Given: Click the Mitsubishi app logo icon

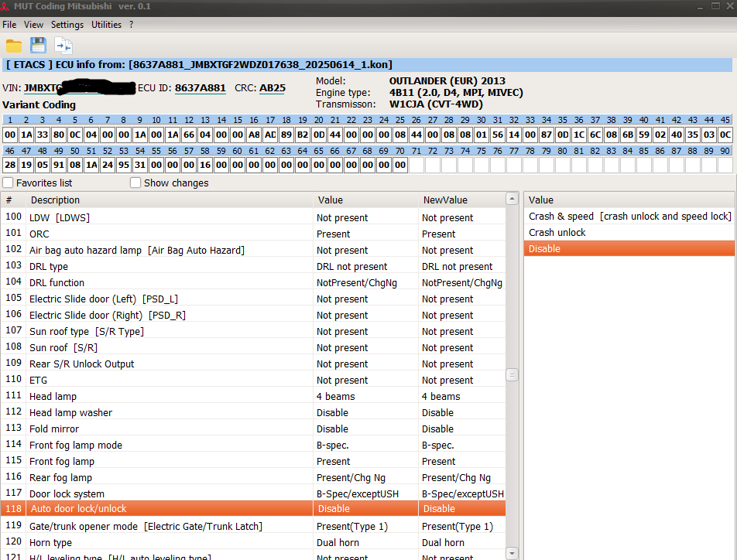Looking at the screenshot, I should pyautogui.click(x=4, y=7).
